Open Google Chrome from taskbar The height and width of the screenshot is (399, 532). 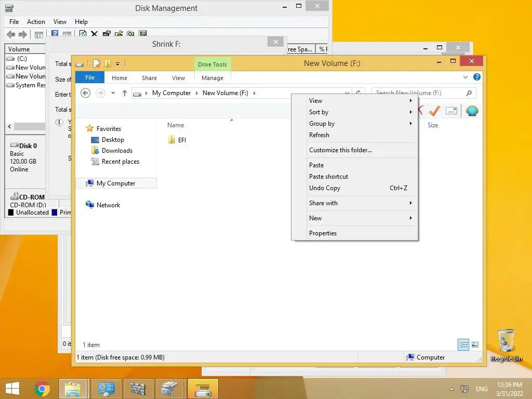tap(42, 389)
